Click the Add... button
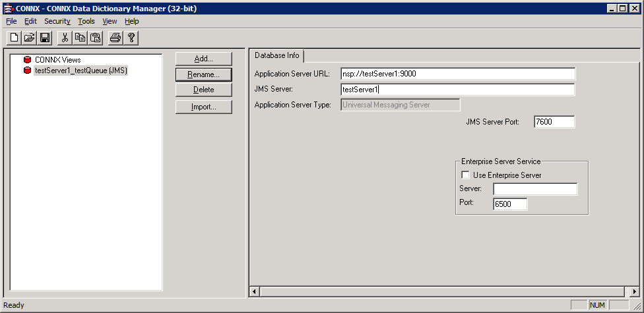This screenshot has width=644, height=313. (204, 59)
